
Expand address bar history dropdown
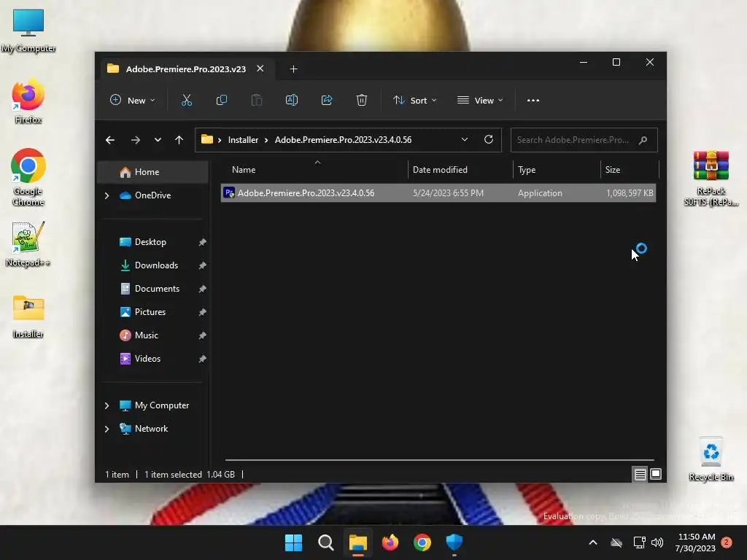[465, 139]
